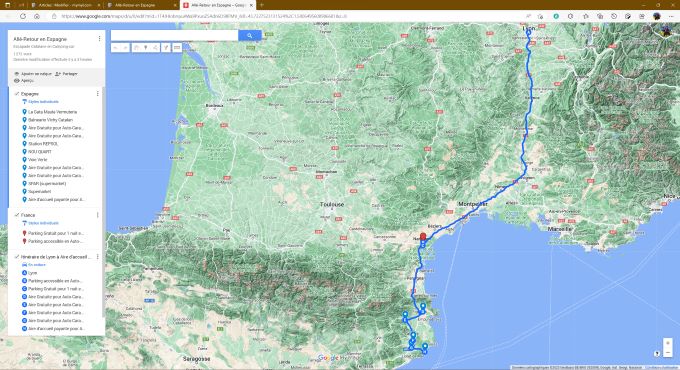680x370 pixels.
Task: Switch to the first Article browser tab
Action: (x=65, y=5)
